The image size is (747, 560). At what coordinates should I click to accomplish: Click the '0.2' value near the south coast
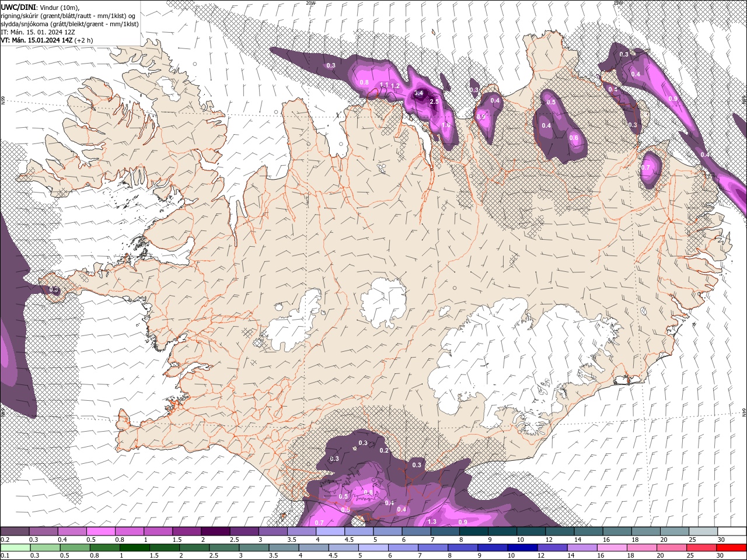click(x=384, y=451)
